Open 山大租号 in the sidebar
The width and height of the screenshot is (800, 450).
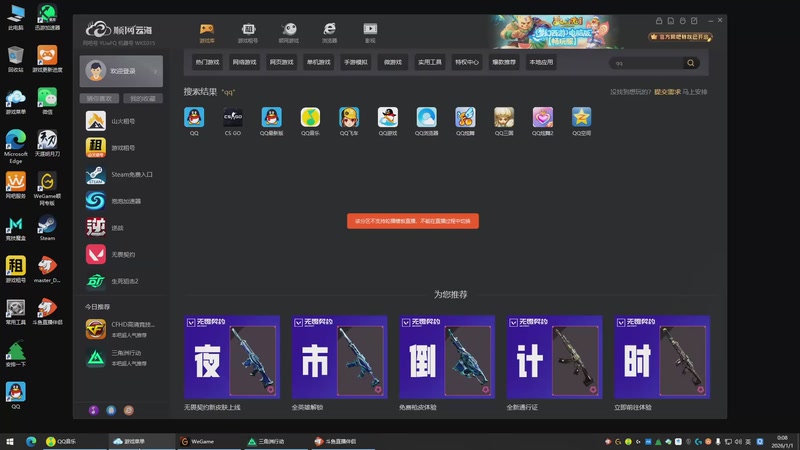(121, 121)
